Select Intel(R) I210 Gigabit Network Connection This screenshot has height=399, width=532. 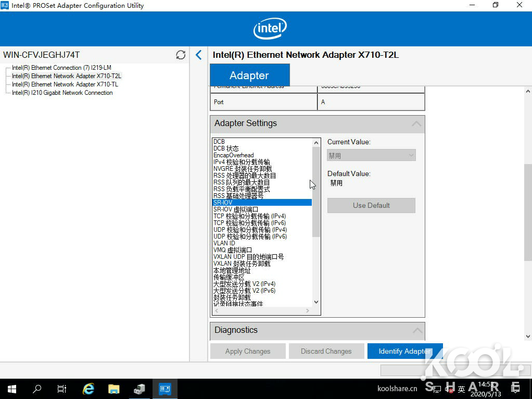(62, 93)
